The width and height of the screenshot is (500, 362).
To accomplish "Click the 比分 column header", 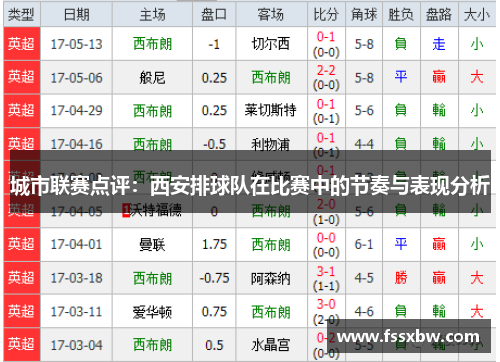I will 326,14.
